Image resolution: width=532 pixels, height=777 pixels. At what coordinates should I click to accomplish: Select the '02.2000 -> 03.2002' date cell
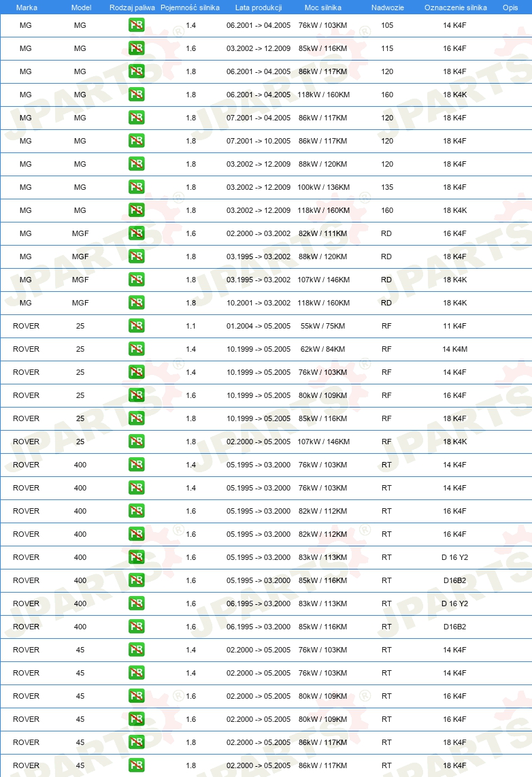(x=259, y=233)
